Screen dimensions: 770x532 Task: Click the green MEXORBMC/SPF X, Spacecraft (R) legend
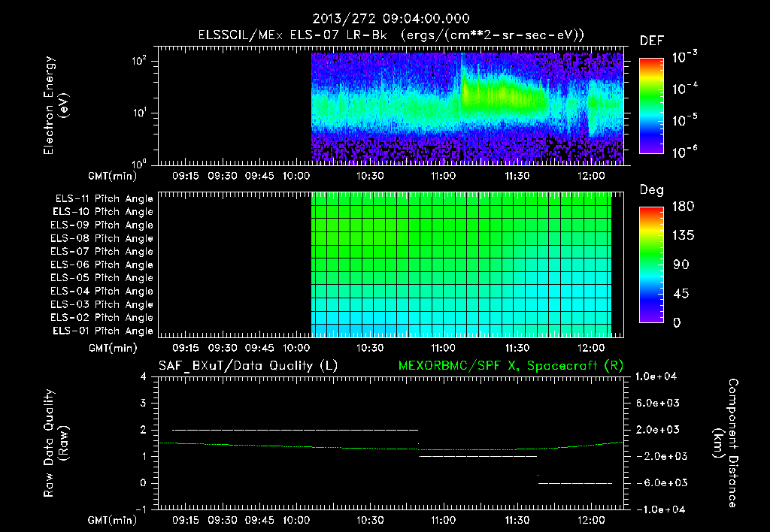coord(511,366)
